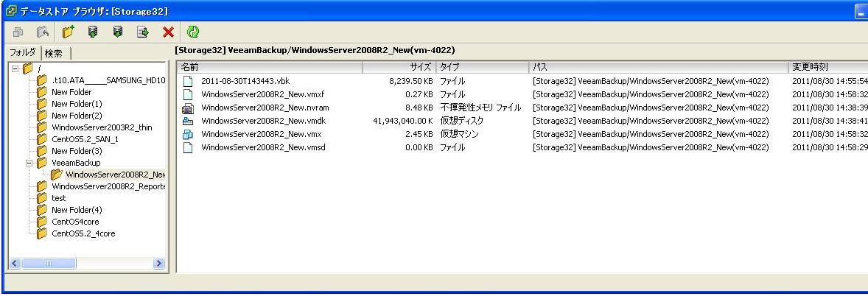Select CentOS5.2_SAN_1 folder
This screenshot has height=299, width=868.
(x=85, y=139)
